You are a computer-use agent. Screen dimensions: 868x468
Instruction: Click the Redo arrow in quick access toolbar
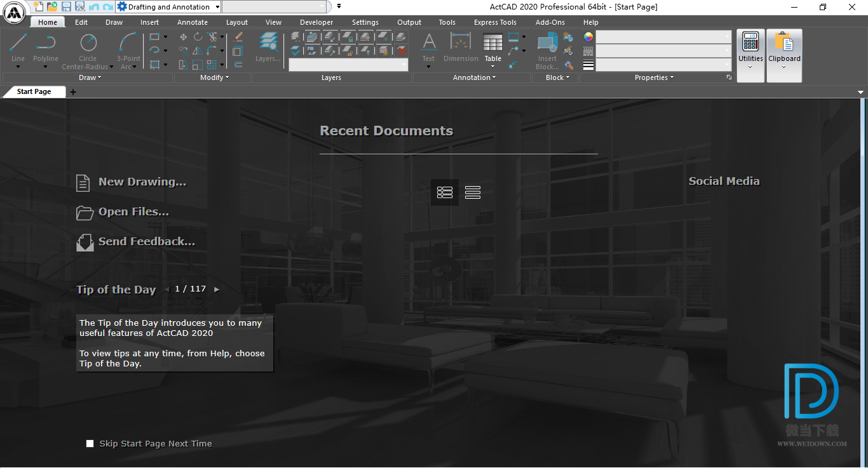click(x=108, y=7)
